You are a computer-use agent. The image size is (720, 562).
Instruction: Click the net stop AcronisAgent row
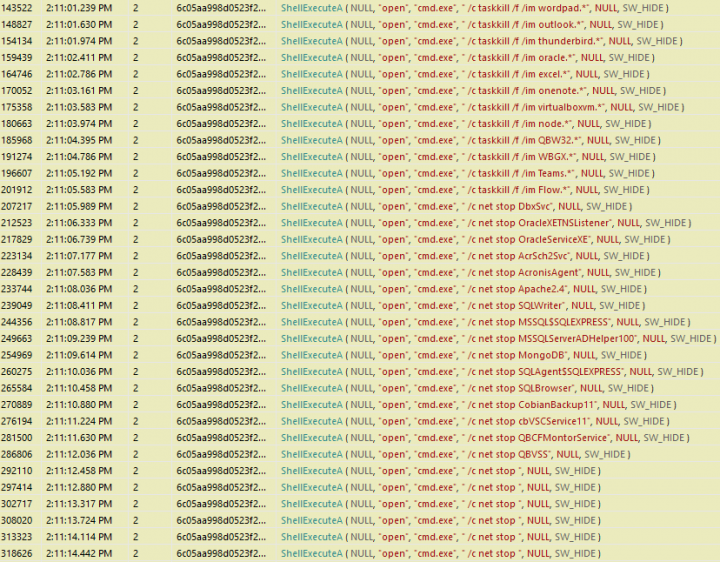[360, 272]
